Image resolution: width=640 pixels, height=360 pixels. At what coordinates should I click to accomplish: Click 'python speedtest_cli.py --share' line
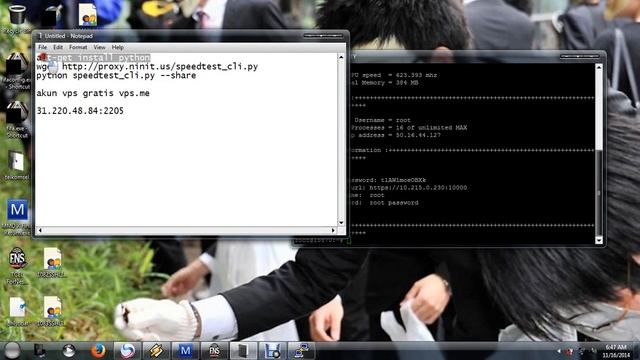(x=116, y=76)
